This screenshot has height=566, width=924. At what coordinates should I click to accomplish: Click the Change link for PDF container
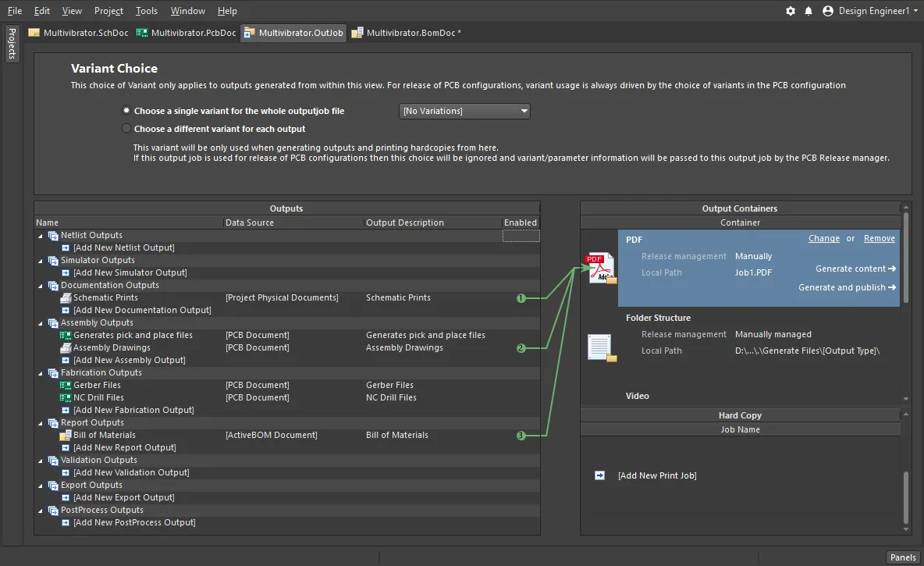[x=824, y=238]
